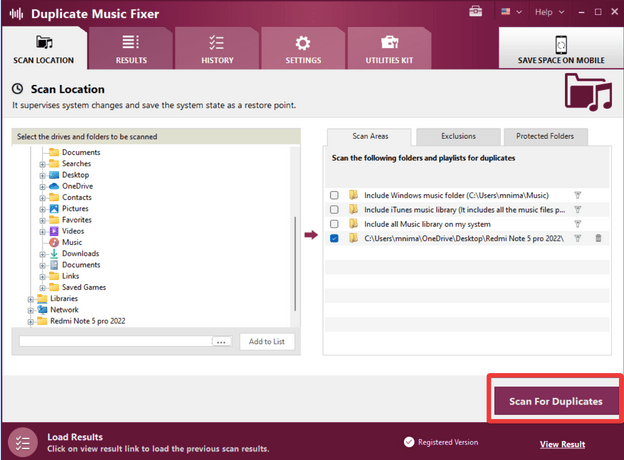
Task: Expand the Searches tree node
Action: pos(42,164)
